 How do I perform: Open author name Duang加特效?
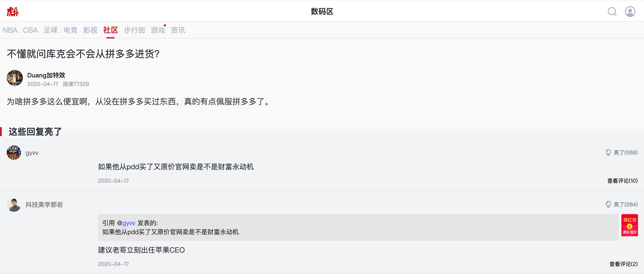(46, 75)
